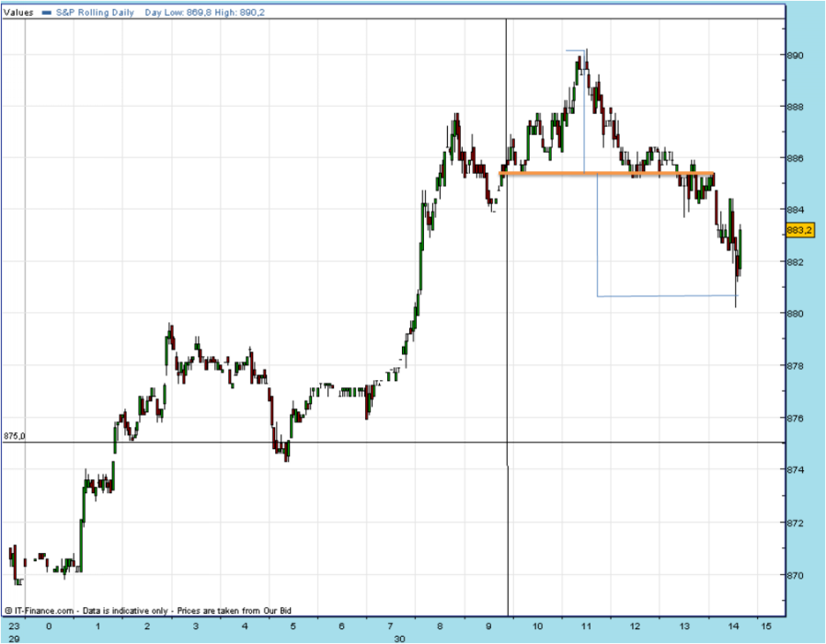
Task: Click the hour 6 time axis label
Action: 341,627
